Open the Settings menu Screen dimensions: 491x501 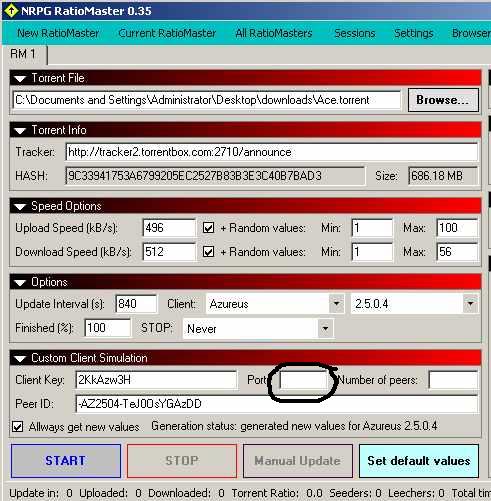point(414,33)
